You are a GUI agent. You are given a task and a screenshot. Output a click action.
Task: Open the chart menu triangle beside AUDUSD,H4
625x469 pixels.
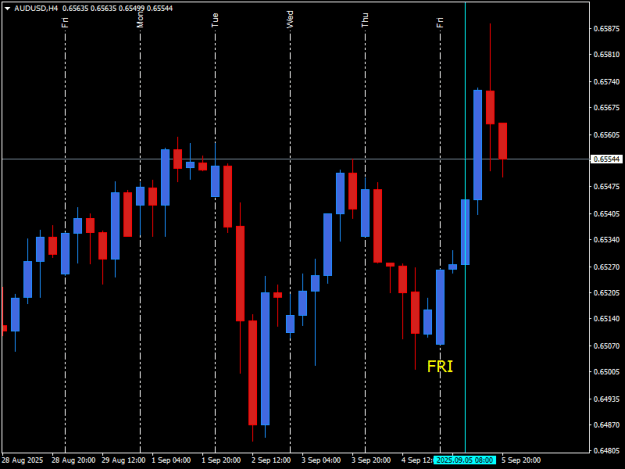coord(7,8)
